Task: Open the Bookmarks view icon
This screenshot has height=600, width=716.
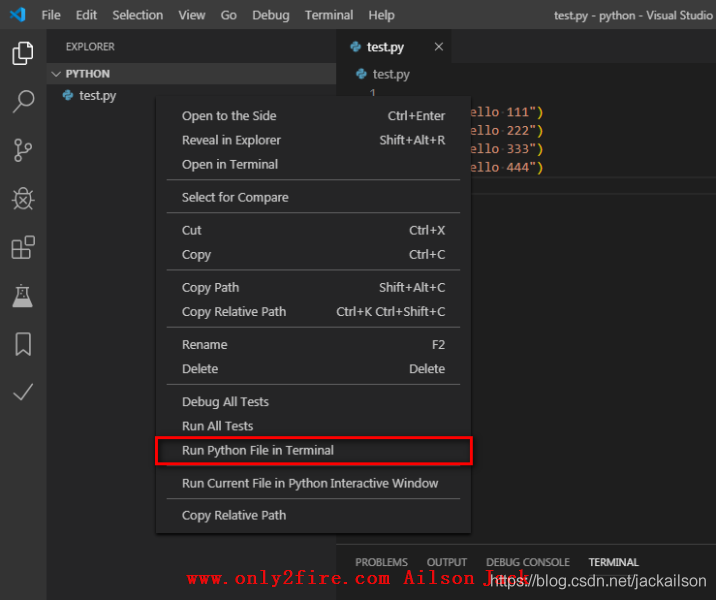Action: [23, 344]
